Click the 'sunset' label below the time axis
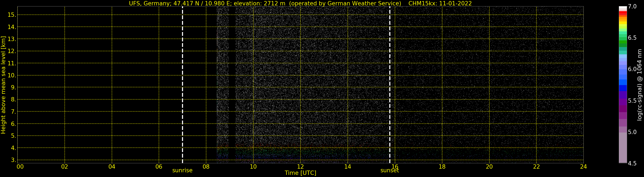 (x=389, y=171)
